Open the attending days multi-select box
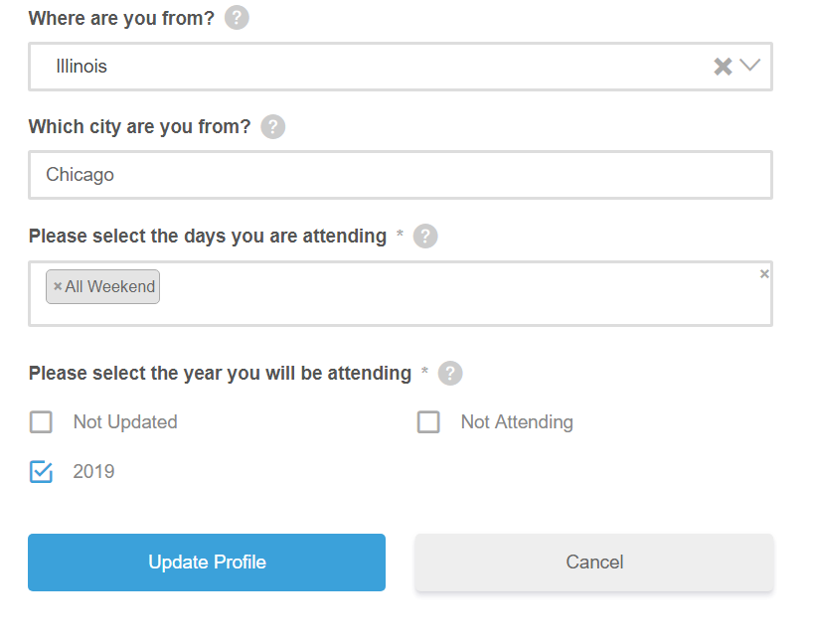 (x=401, y=294)
